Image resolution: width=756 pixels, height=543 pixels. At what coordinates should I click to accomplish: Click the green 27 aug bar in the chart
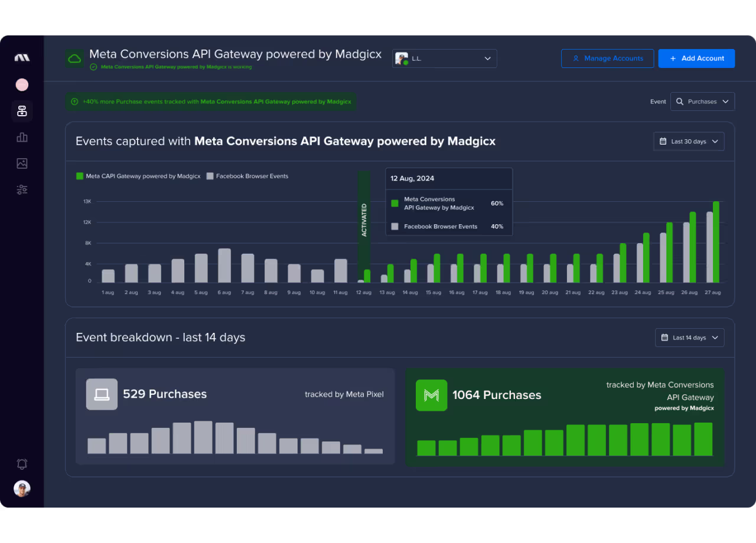(x=716, y=242)
